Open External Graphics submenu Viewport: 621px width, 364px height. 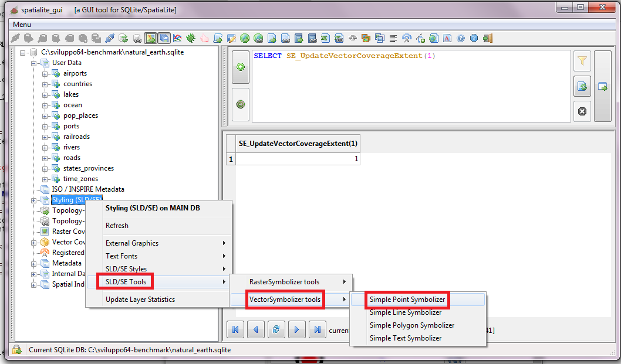click(159, 243)
